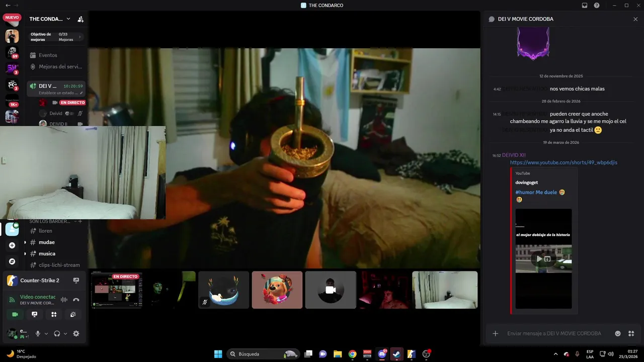Expand microphone input options arrow
Viewport: 644px width, 362px height.
tap(46, 333)
